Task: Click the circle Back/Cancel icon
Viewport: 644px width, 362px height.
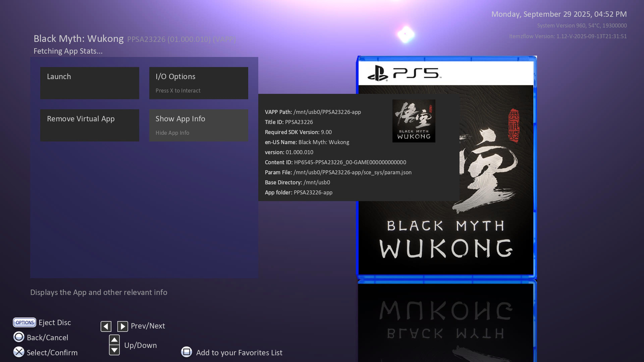Action: [x=19, y=337]
